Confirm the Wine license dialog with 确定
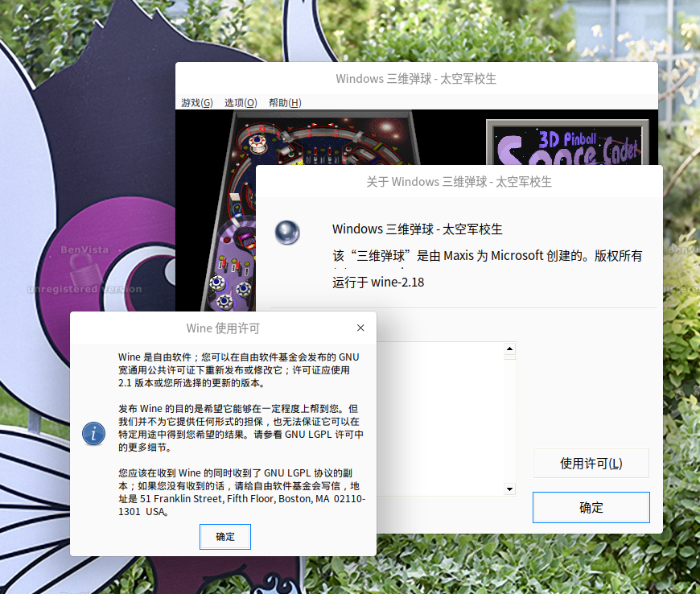 click(225, 537)
